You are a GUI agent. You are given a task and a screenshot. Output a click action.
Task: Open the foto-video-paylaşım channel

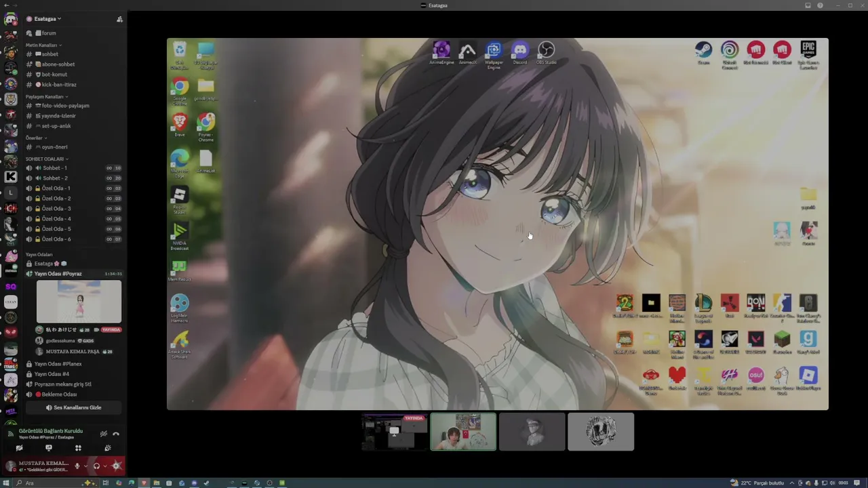click(x=73, y=106)
